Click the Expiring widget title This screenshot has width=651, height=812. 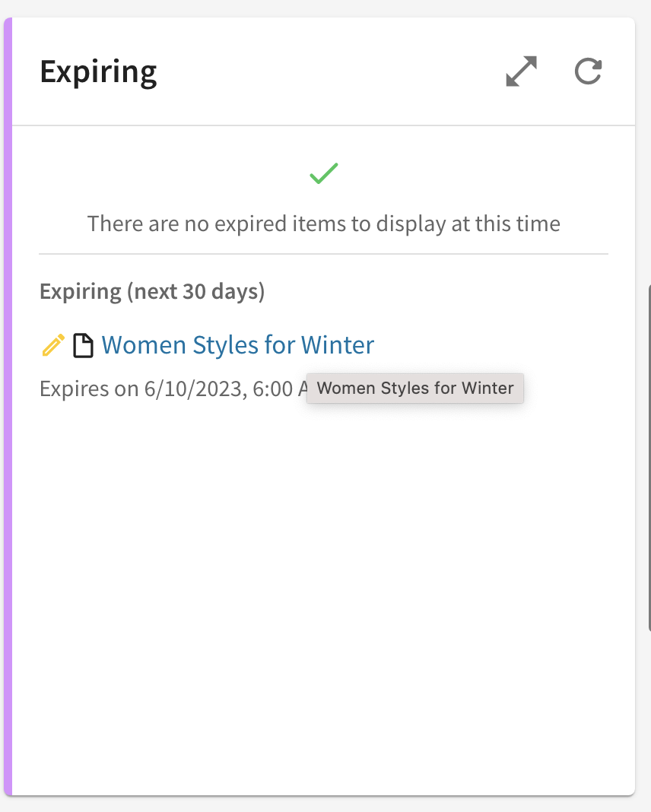tap(98, 71)
